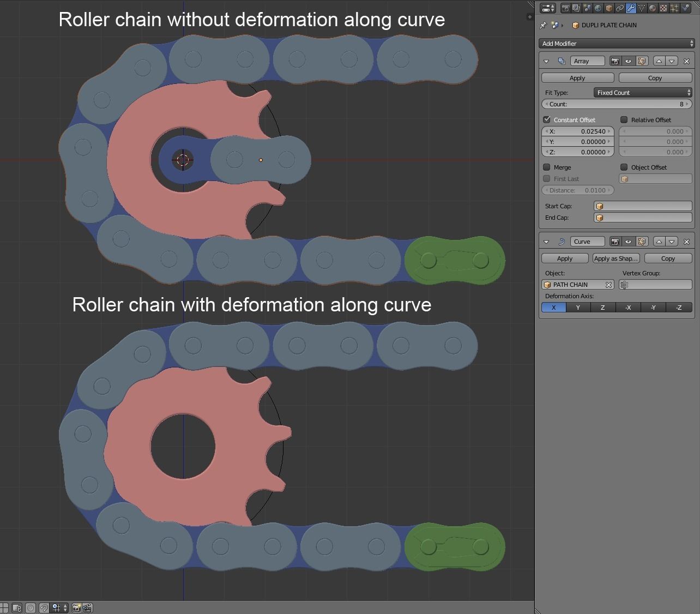Toggle Array modifier render visibility

click(x=615, y=61)
